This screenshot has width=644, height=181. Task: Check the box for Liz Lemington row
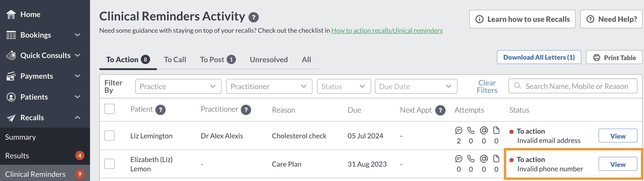[109, 136]
